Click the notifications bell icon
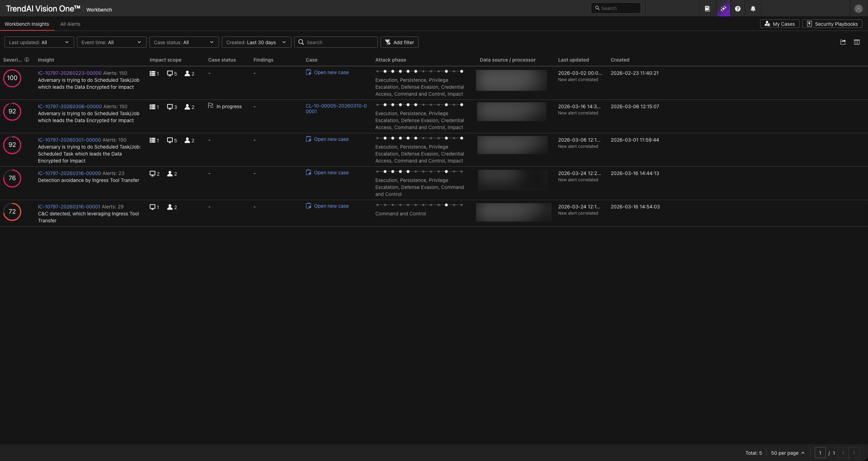Viewport: 868px width, 461px height. coord(753,9)
